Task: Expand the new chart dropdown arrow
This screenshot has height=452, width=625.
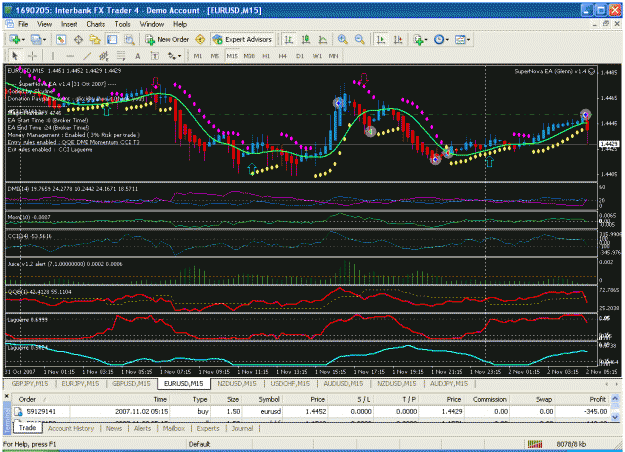Action: (23, 40)
